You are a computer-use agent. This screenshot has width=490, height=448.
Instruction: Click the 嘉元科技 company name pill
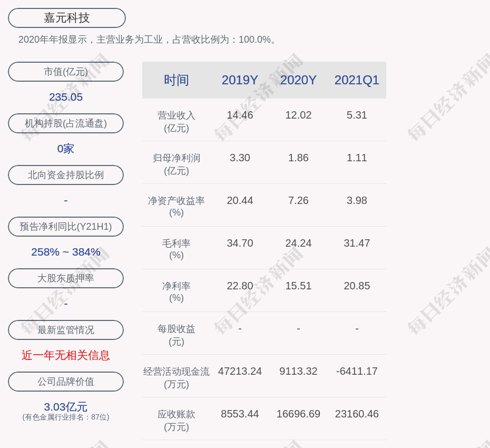click(66, 18)
